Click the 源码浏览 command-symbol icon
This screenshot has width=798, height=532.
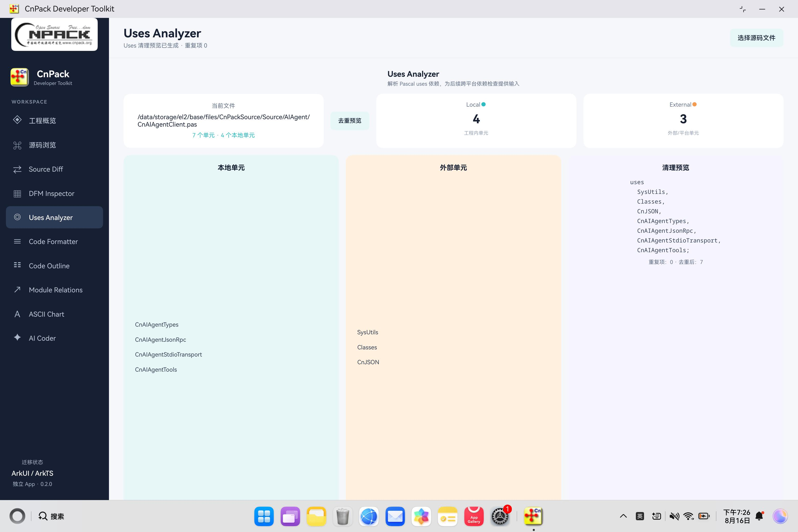click(17, 145)
